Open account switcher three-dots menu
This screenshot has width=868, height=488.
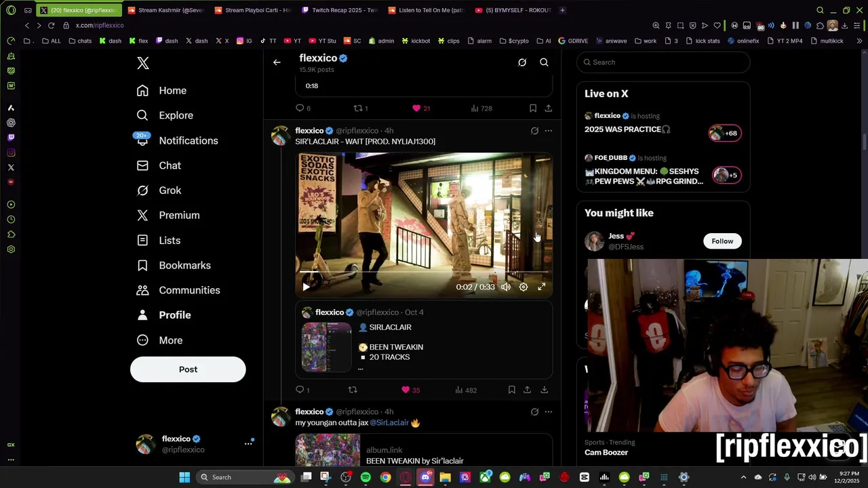[248, 443]
